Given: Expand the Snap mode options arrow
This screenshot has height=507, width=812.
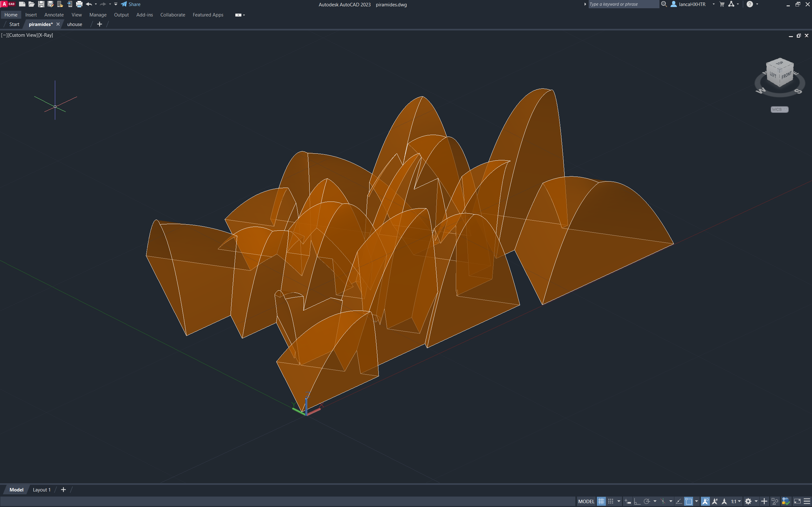Looking at the screenshot, I should click(x=619, y=501).
